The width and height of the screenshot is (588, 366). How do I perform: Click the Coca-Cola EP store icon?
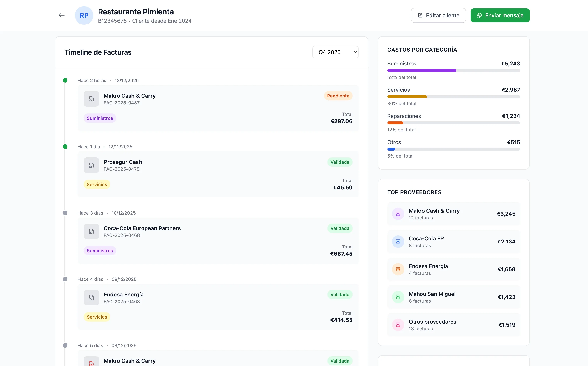[x=398, y=242]
